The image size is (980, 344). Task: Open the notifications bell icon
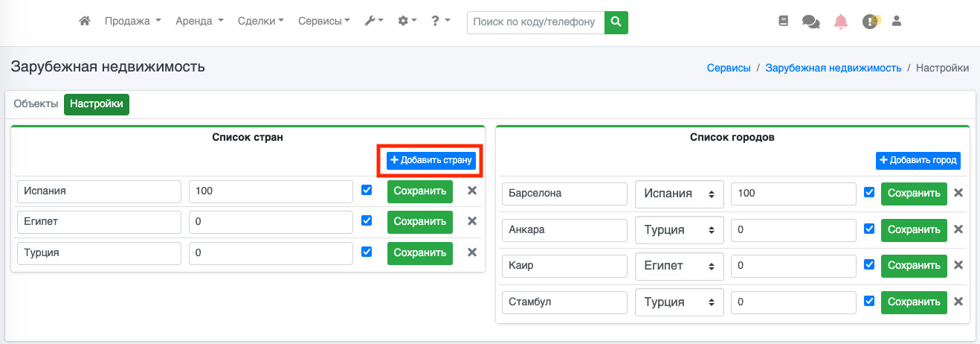click(x=841, y=22)
